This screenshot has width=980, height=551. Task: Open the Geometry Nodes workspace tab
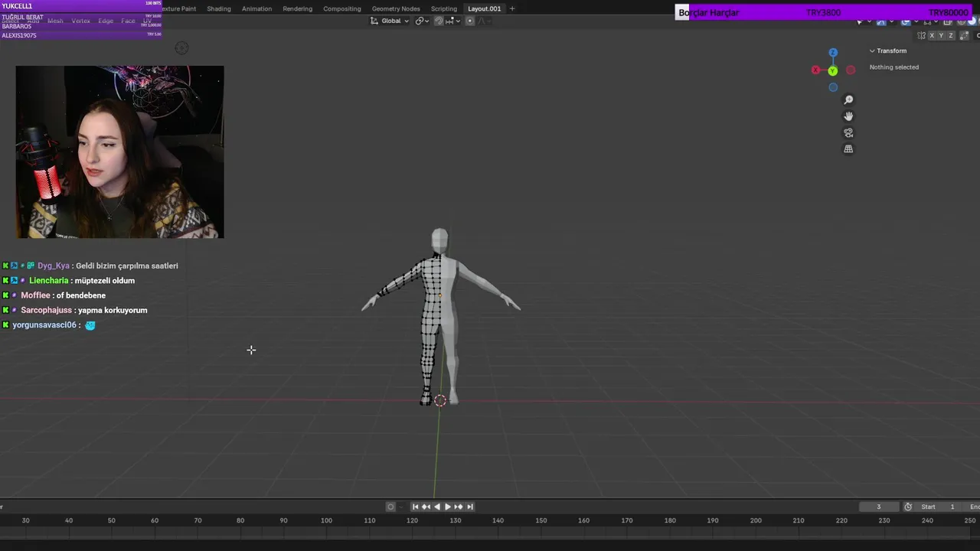[396, 8]
